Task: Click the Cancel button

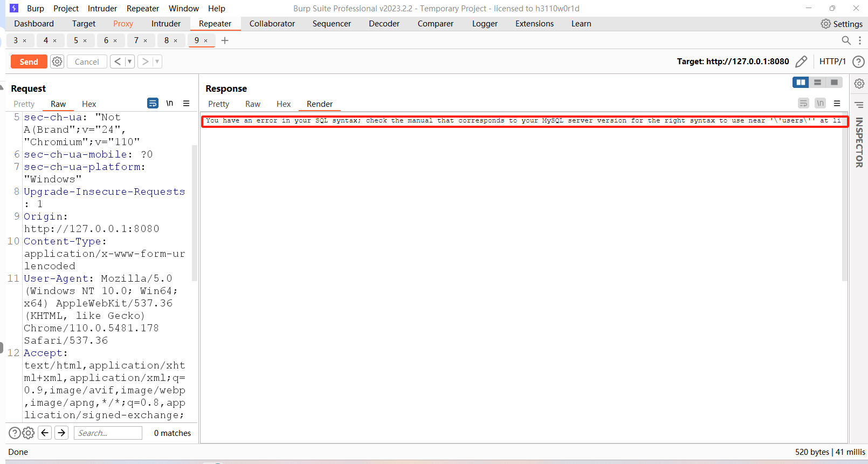Action: click(87, 62)
